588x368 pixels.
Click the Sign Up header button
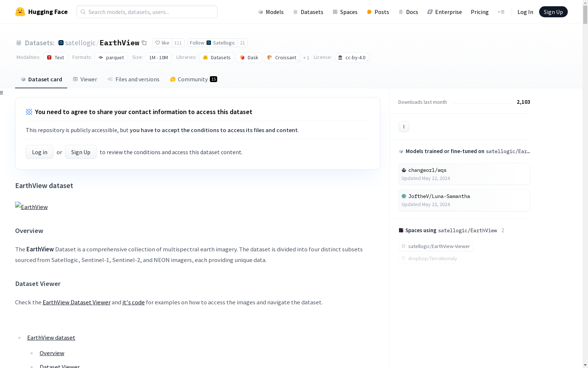553,12
